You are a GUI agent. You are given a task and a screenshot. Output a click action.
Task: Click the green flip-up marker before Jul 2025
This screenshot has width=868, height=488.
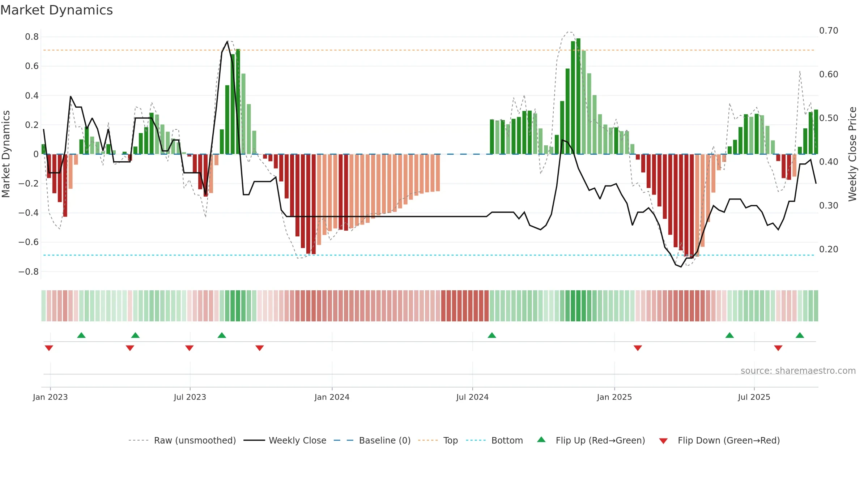729,335
